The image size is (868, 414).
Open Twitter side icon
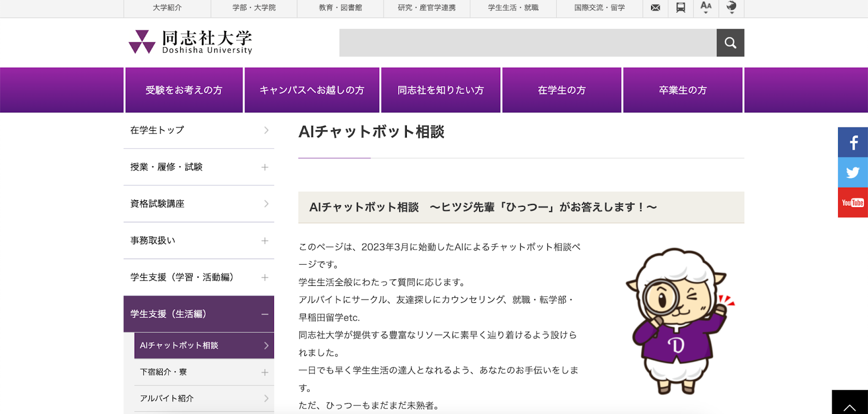853,173
